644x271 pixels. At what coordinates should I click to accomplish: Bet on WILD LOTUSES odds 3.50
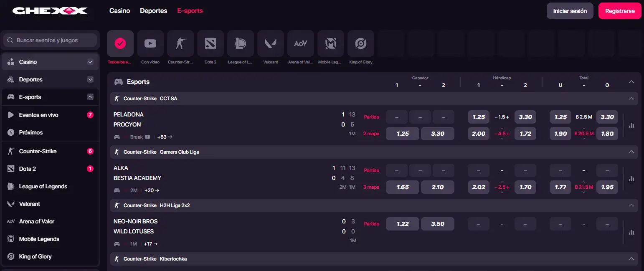[x=438, y=224]
